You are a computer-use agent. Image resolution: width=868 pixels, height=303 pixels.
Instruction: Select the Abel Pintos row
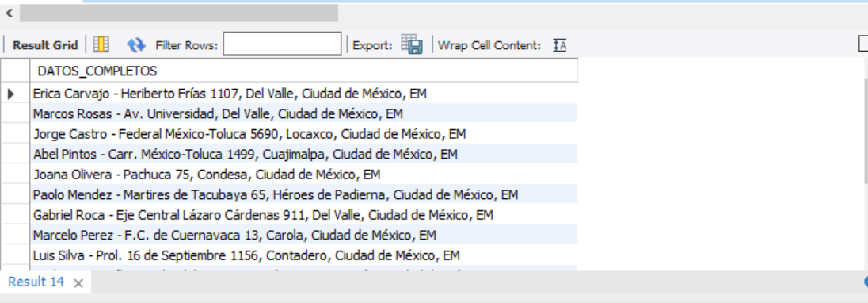303,154
